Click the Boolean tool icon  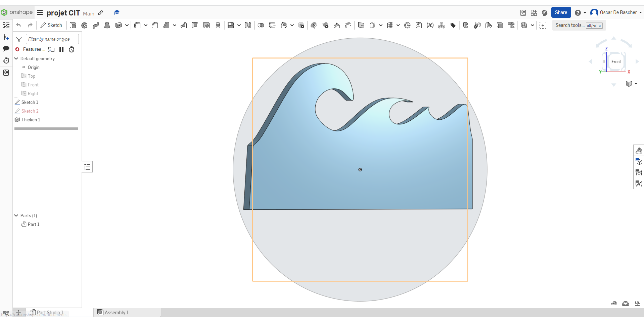tap(261, 25)
